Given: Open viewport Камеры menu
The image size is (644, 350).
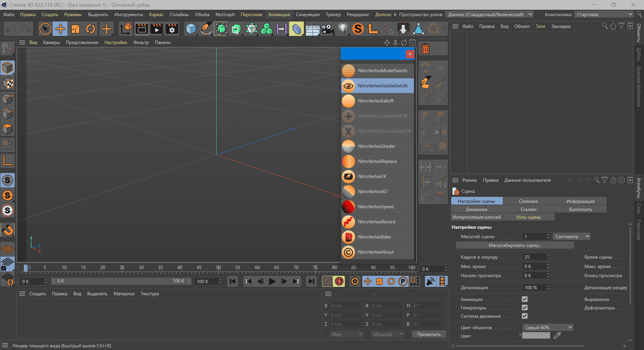Looking at the screenshot, I should click(51, 42).
